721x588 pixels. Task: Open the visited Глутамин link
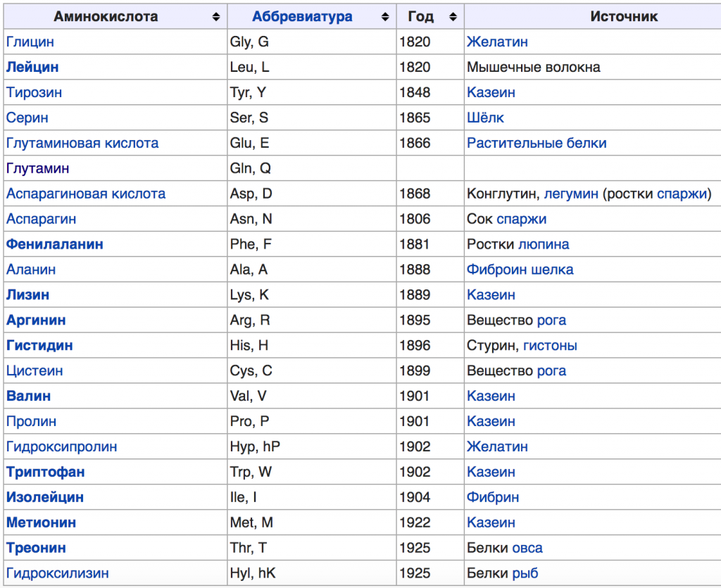38,168
